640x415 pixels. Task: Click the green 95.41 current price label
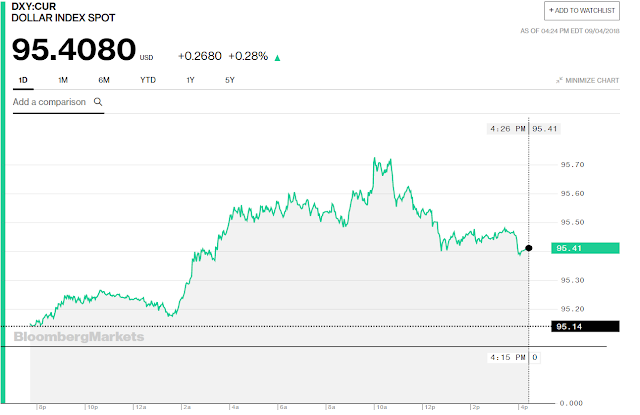pos(585,248)
